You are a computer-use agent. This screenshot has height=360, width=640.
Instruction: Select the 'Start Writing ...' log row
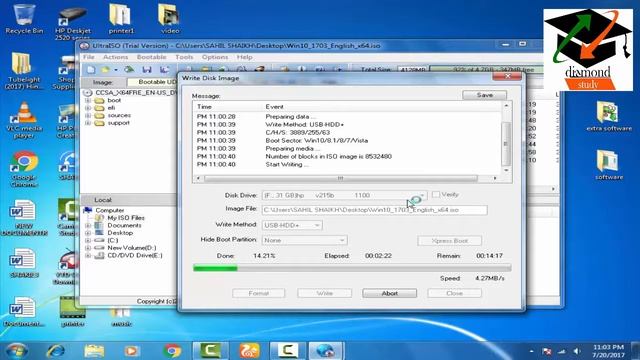[x=347, y=164]
